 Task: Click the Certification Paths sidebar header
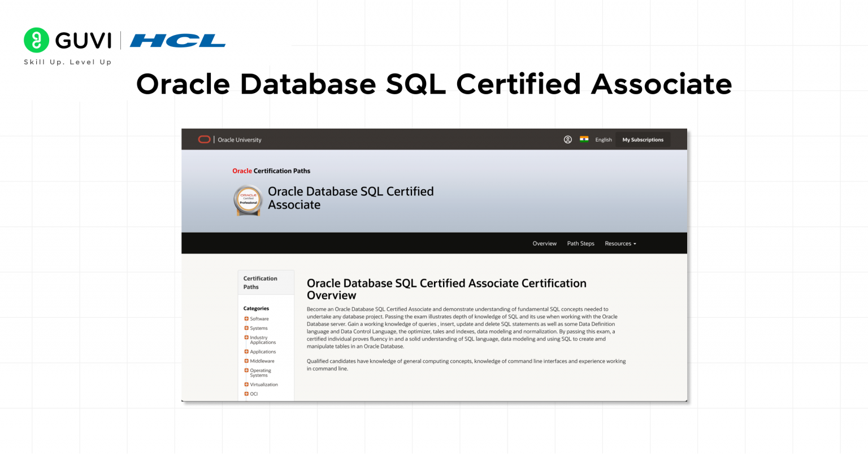(260, 282)
